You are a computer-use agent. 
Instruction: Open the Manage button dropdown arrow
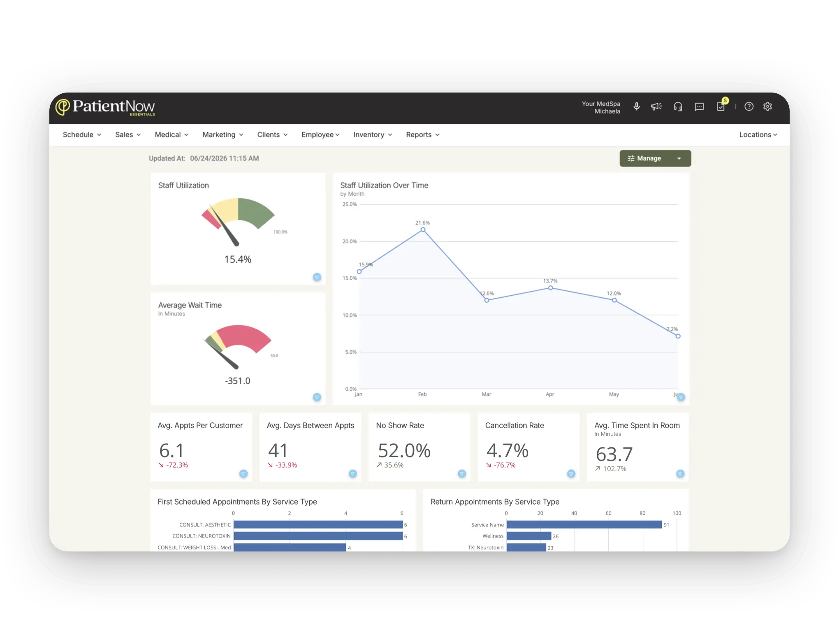(679, 158)
